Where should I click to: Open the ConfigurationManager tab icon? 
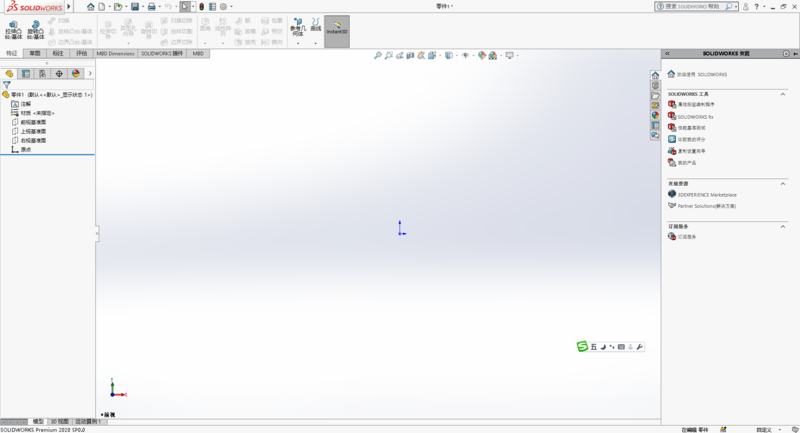(x=42, y=73)
